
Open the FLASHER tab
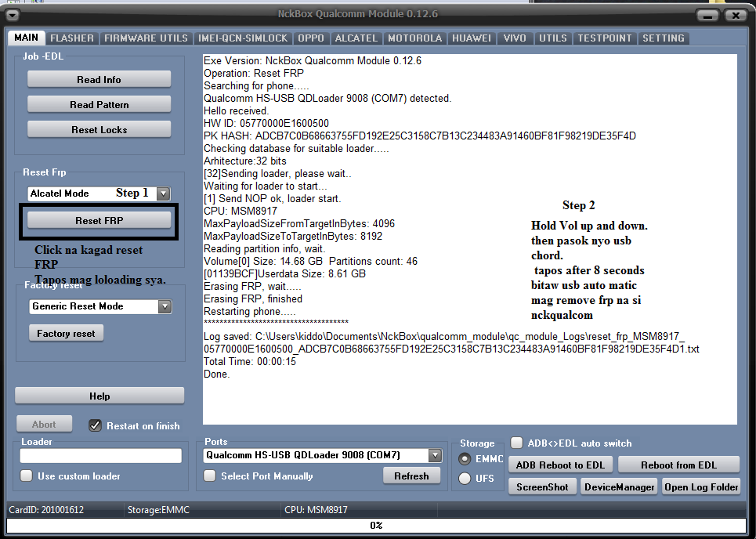(72, 38)
